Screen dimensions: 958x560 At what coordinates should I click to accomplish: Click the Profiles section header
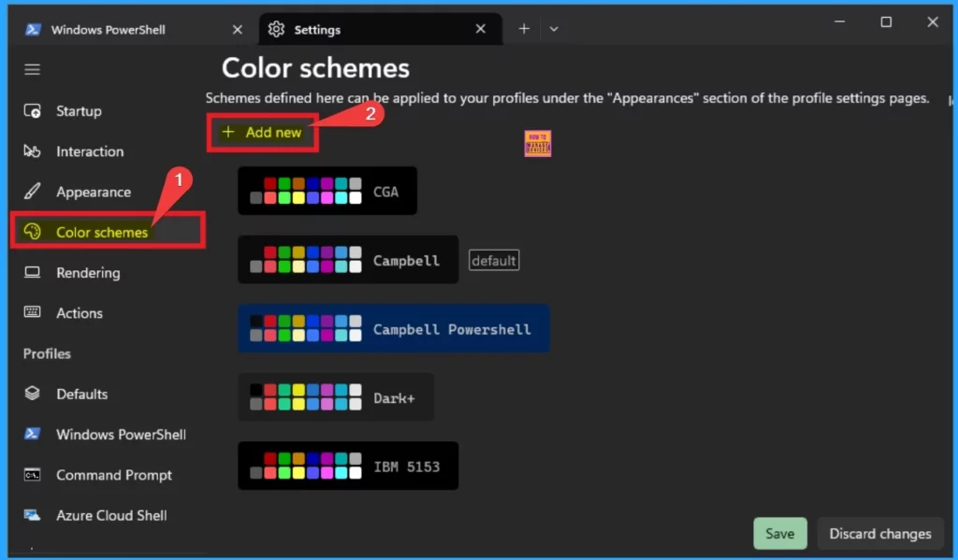pos(47,353)
